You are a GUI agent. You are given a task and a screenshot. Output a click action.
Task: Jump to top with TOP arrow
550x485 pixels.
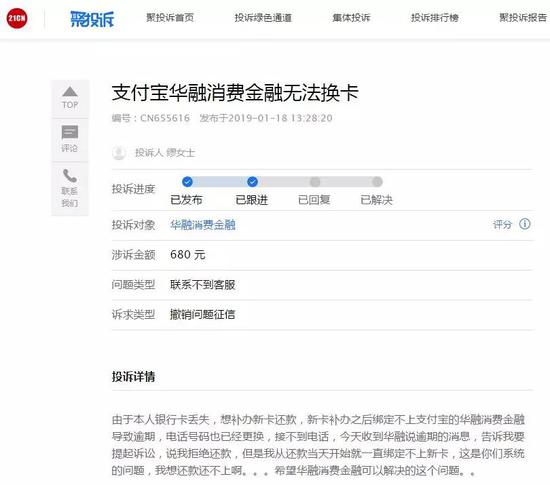coord(70,98)
